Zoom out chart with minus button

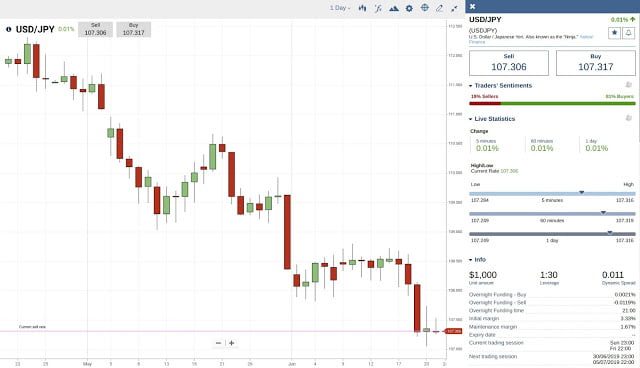pyautogui.click(x=218, y=343)
